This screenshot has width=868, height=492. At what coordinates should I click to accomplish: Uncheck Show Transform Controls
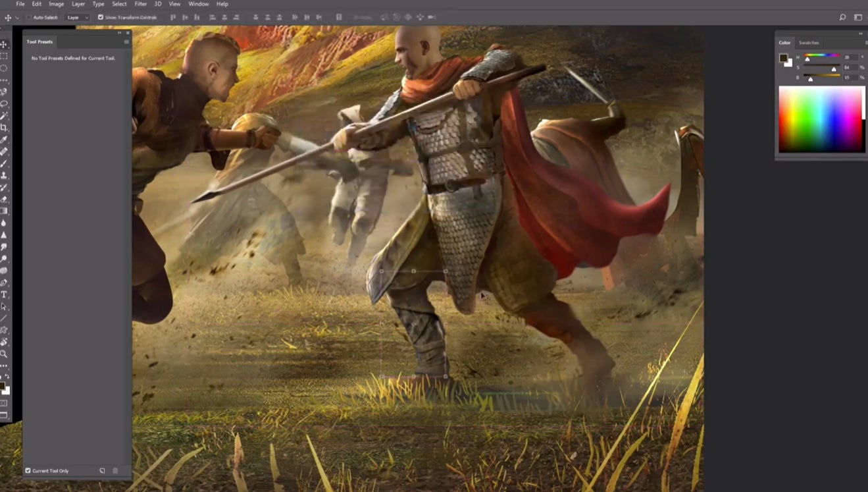[101, 17]
